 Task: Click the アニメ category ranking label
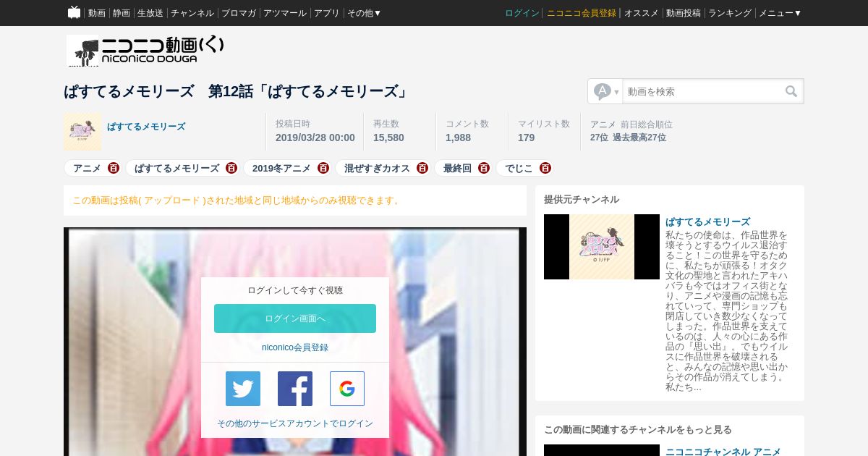tap(603, 124)
